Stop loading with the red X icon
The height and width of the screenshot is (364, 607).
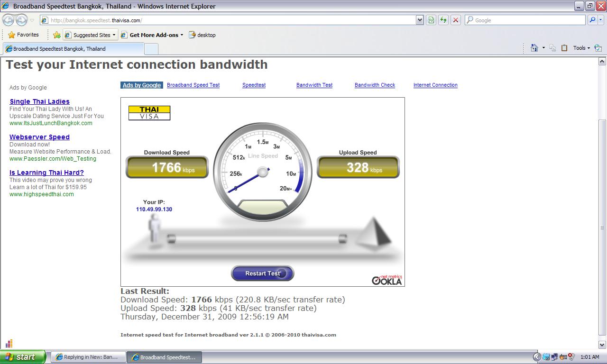pos(456,20)
